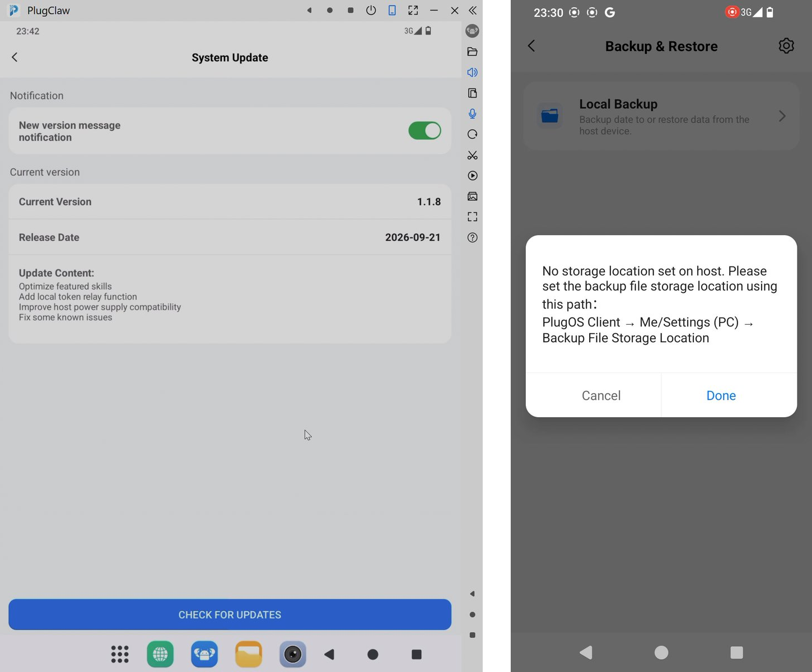Click the recents square in the PlugClaw dock
Screen dimensions: 812x672
pos(416,654)
